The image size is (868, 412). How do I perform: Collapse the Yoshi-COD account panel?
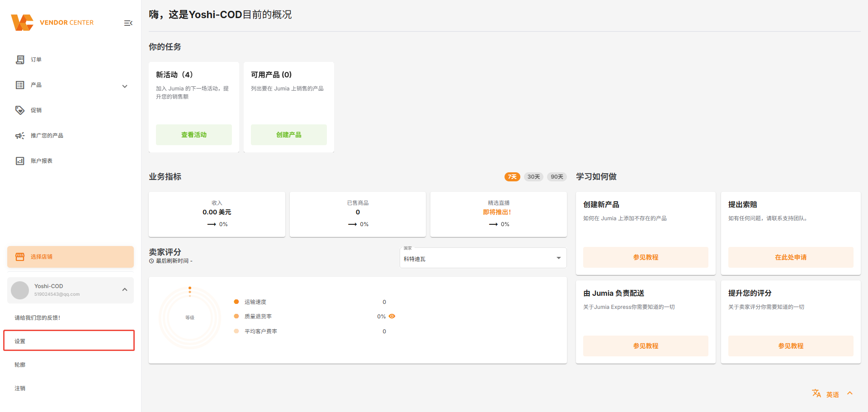click(x=125, y=289)
